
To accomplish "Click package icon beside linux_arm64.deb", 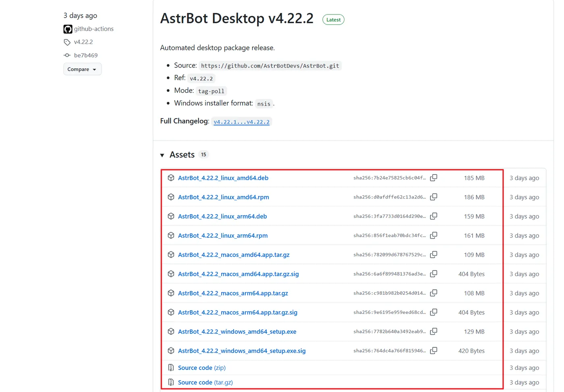I will coord(171,216).
